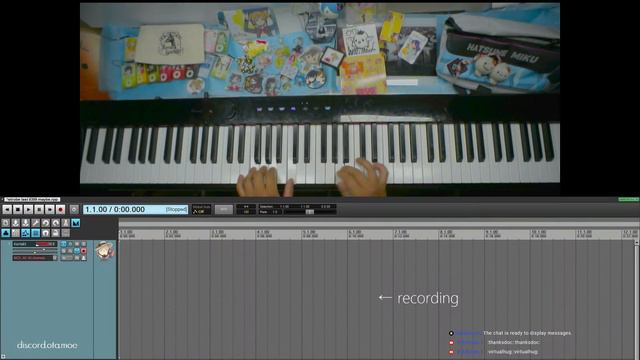Adjust the playback rate slider in transport
The height and width of the screenshot is (360, 640).
click(310, 212)
